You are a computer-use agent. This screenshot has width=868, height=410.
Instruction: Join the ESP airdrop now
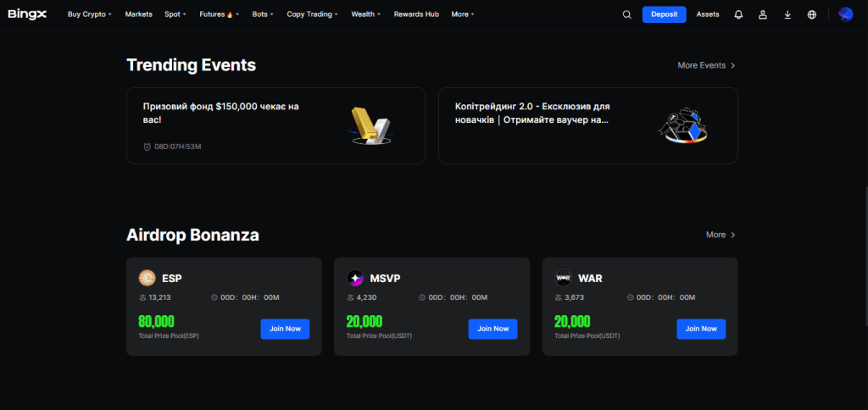click(285, 329)
